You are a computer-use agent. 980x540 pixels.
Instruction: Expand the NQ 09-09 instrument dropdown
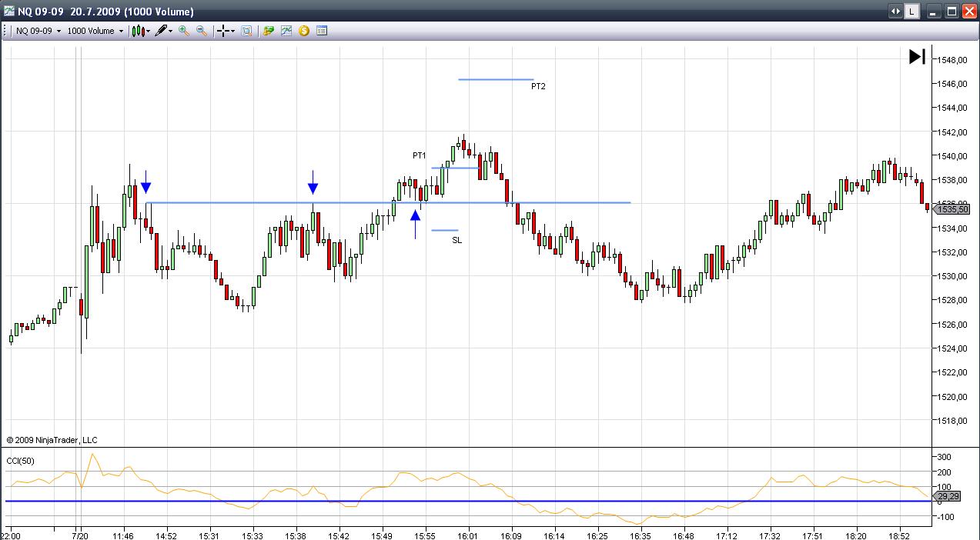tap(38, 31)
